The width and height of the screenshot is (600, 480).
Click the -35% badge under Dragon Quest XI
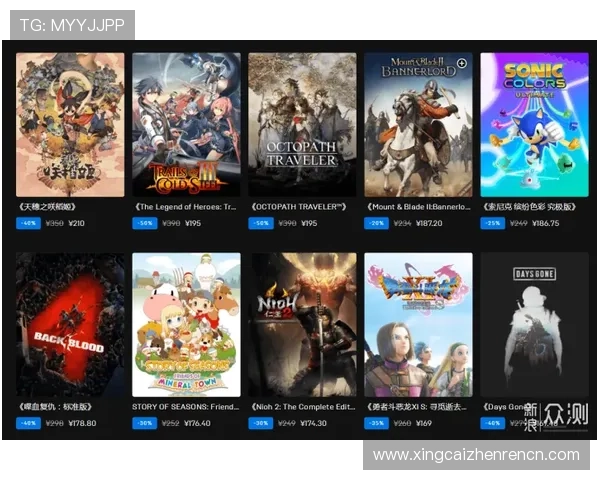(377, 423)
